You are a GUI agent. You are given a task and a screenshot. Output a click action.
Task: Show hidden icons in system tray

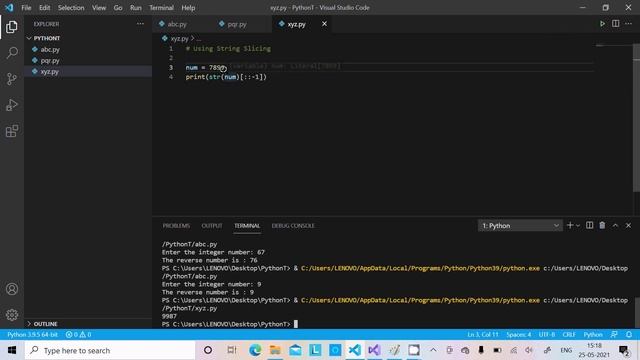[x=433, y=350]
